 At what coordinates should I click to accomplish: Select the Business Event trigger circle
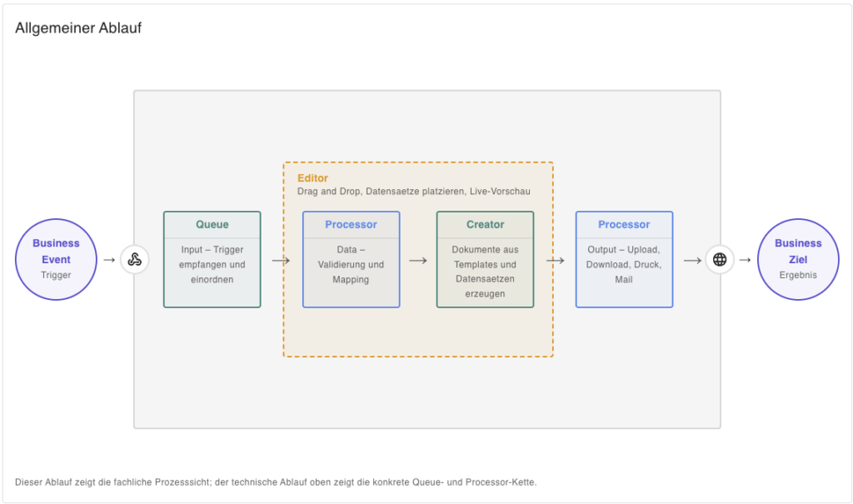[56, 260]
